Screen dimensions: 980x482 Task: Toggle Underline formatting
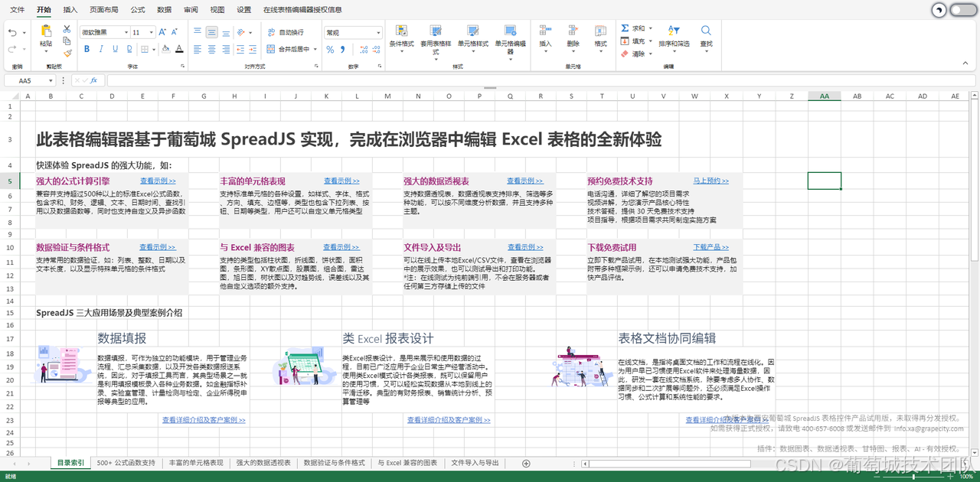click(x=115, y=49)
